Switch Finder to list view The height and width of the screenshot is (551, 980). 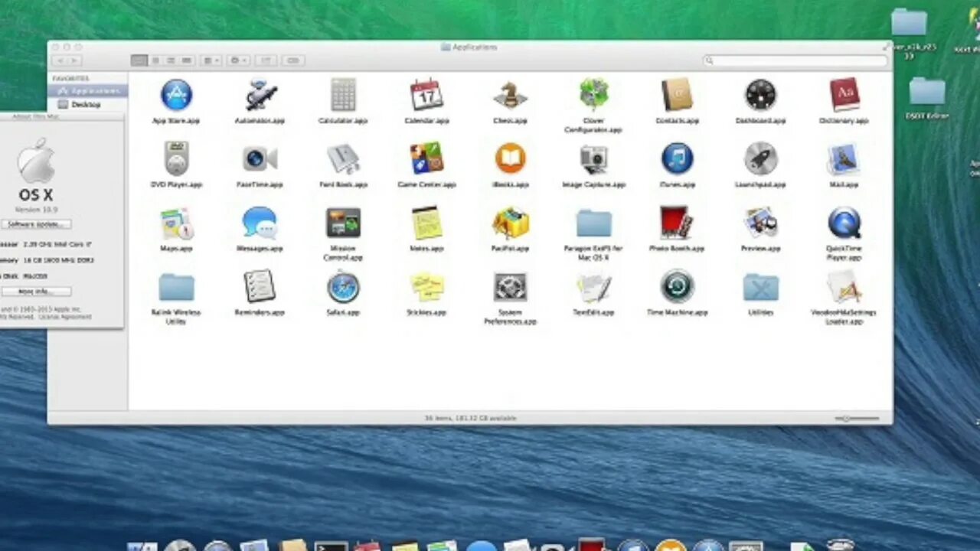[x=155, y=60]
